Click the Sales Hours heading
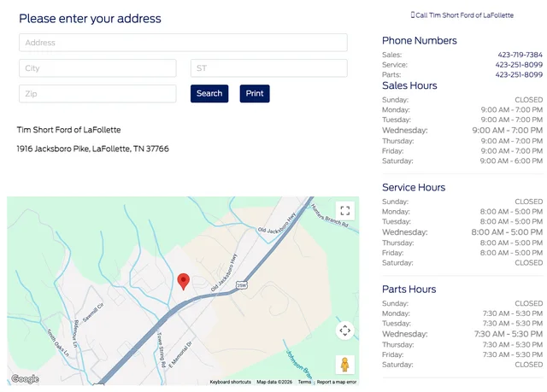Screen dimensions: 547x392 click(409, 85)
